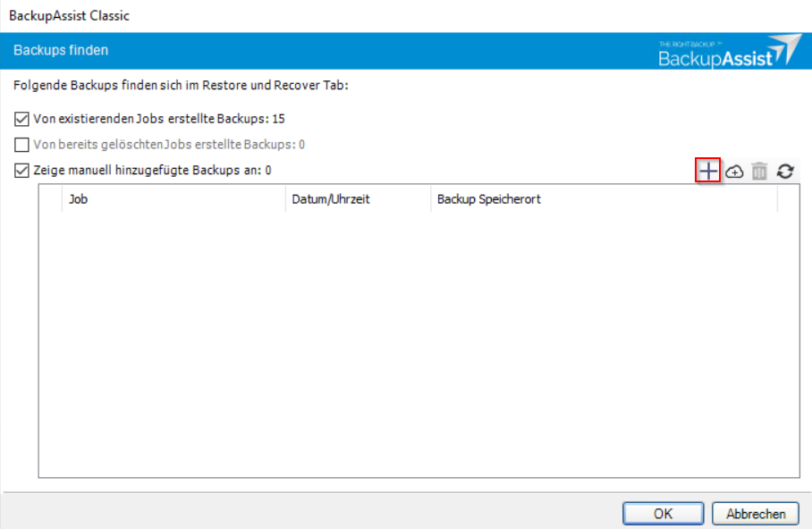Image resolution: width=812 pixels, height=529 pixels.
Task: Click the trash can delete icon
Action: (759, 172)
